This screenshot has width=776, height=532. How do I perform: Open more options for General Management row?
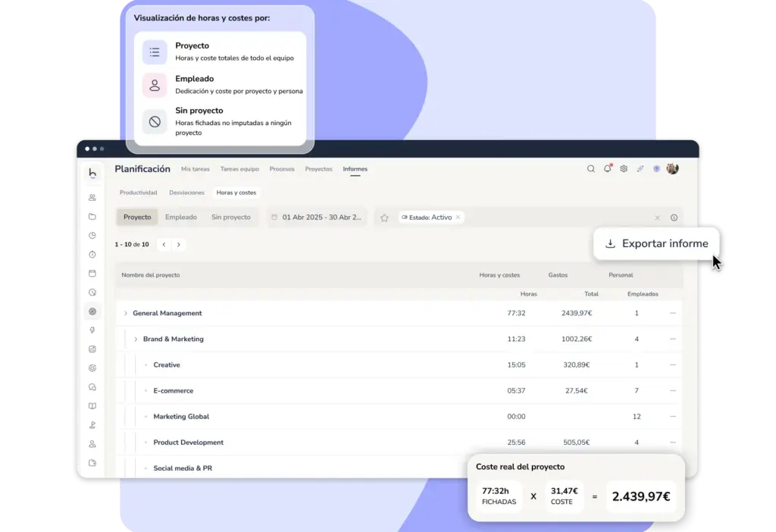(673, 313)
